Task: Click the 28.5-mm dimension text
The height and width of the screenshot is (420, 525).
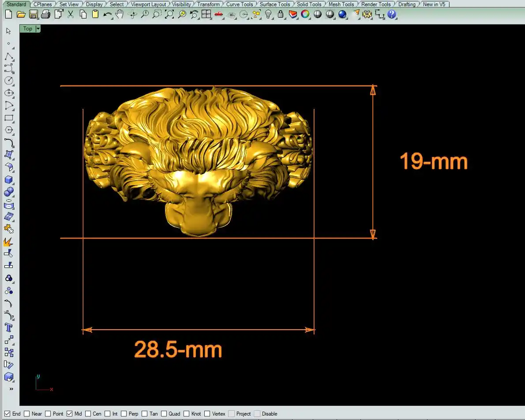Action: tap(178, 349)
